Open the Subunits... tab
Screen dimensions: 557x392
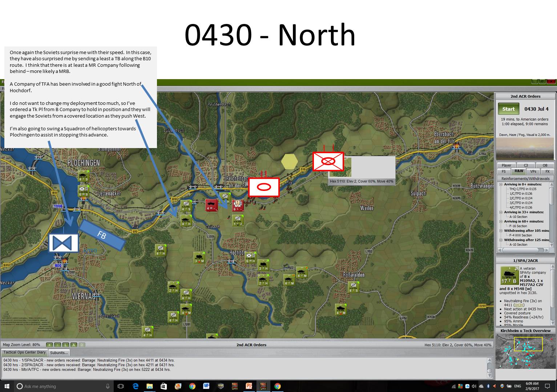pyautogui.click(x=59, y=353)
